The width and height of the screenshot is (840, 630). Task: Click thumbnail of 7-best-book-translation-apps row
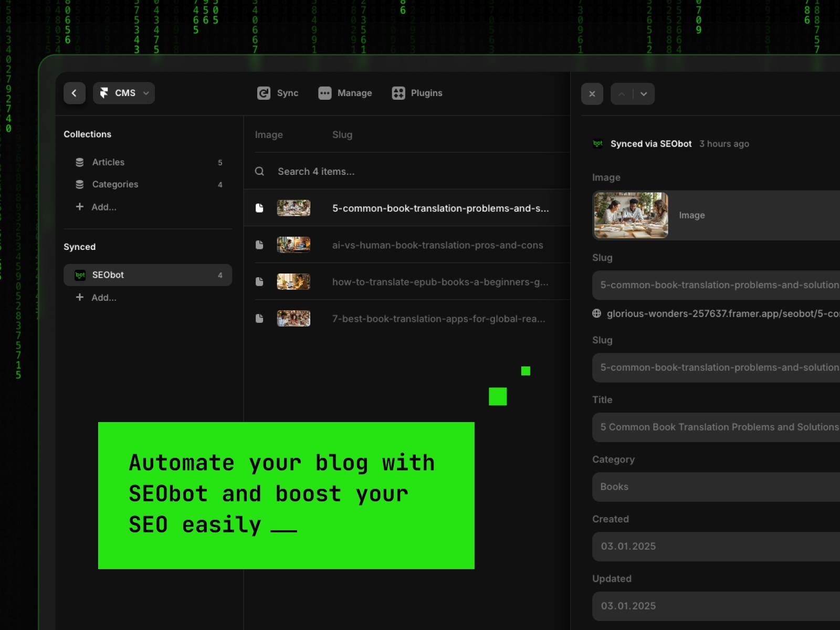(293, 318)
